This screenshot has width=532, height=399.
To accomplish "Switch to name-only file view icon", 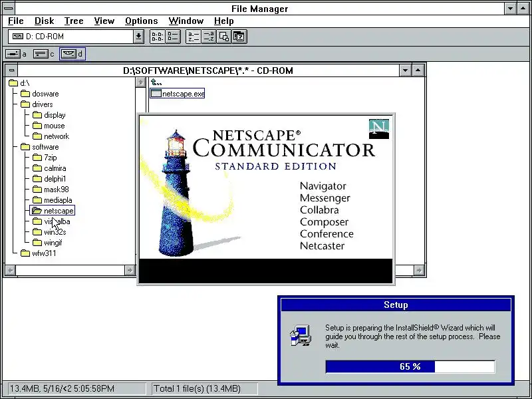I will 157,37.
